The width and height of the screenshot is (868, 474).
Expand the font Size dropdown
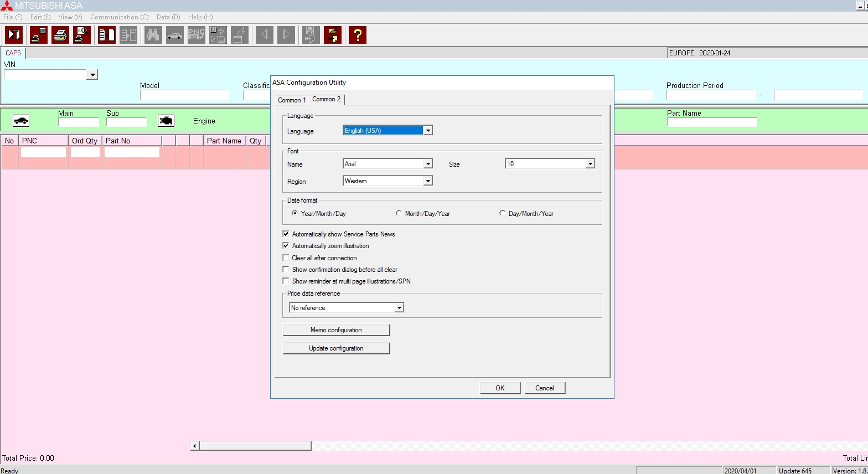590,164
